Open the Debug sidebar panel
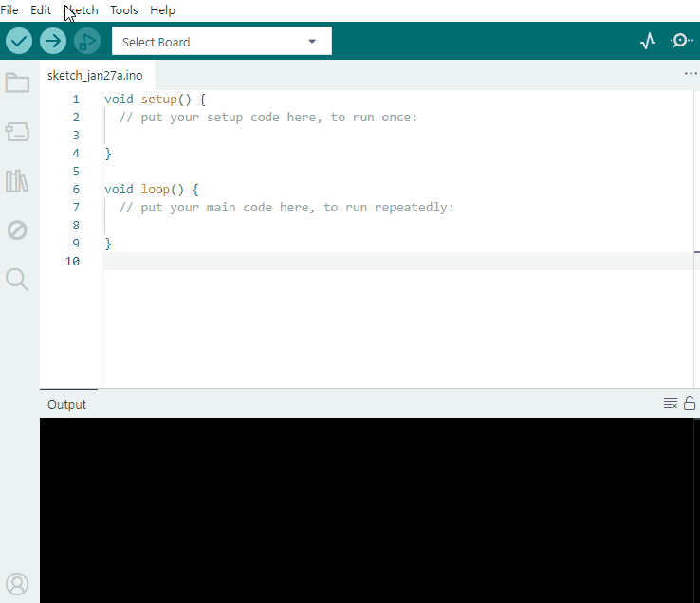700x603 pixels. coord(17,230)
